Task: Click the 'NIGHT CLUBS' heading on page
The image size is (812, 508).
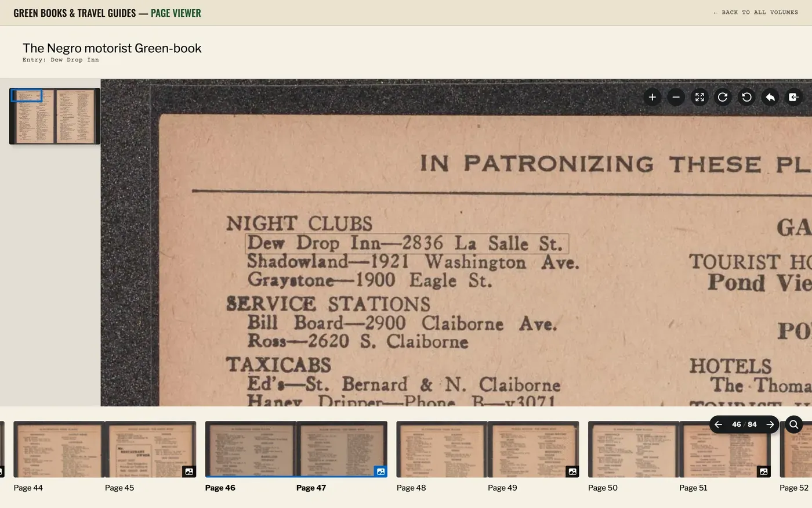Action: pos(299,224)
